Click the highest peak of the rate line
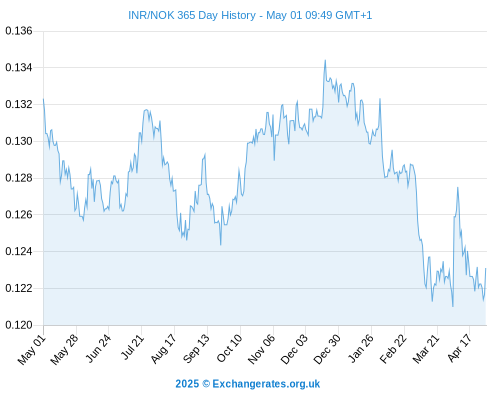 point(325,61)
